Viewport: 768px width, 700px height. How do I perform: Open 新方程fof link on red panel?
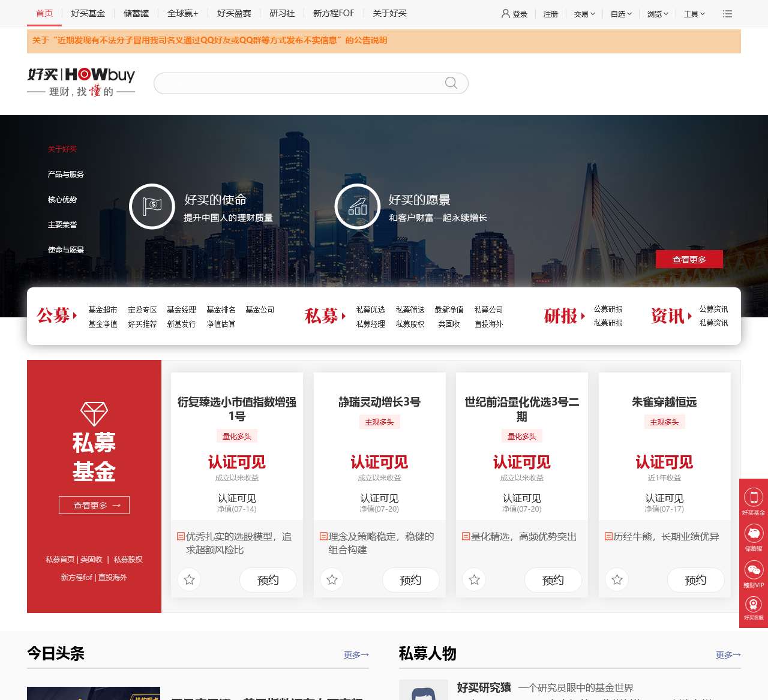76,577
